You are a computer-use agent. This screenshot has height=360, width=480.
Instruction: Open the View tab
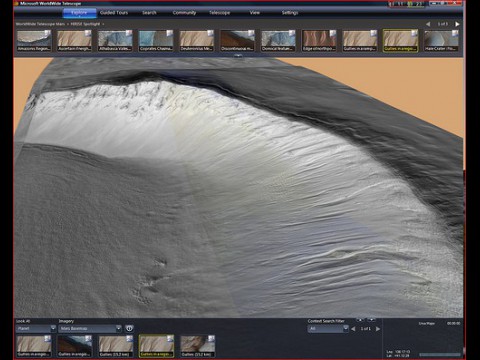[255, 13]
